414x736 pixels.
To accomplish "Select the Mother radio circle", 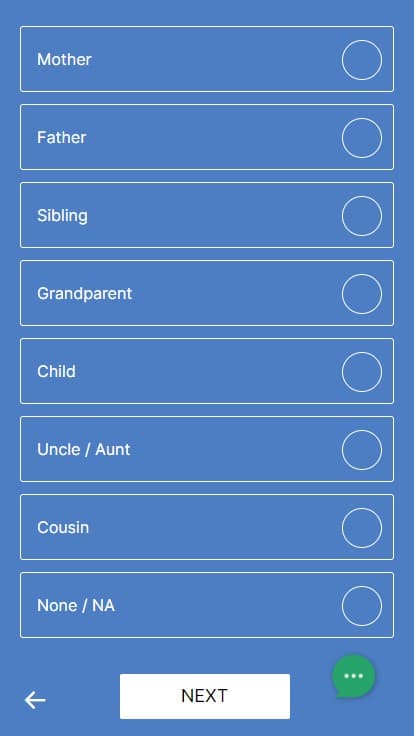I will pyautogui.click(x=361, y=60).
